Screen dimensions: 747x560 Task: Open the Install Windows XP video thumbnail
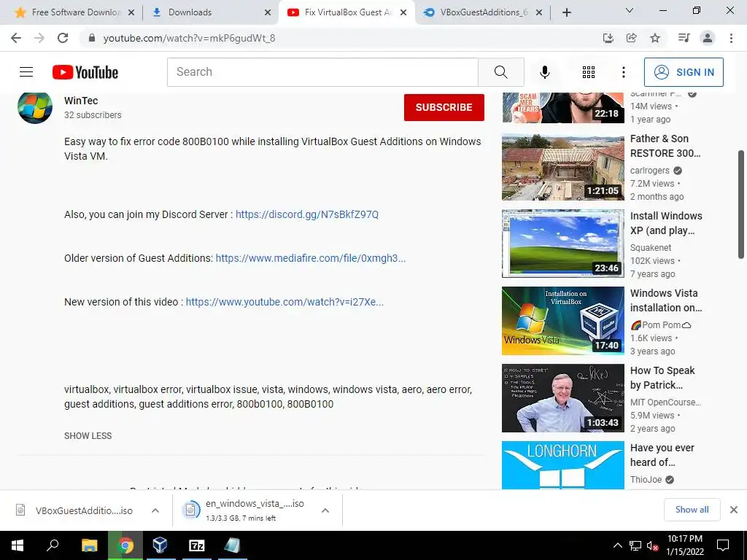click(562, 244)
